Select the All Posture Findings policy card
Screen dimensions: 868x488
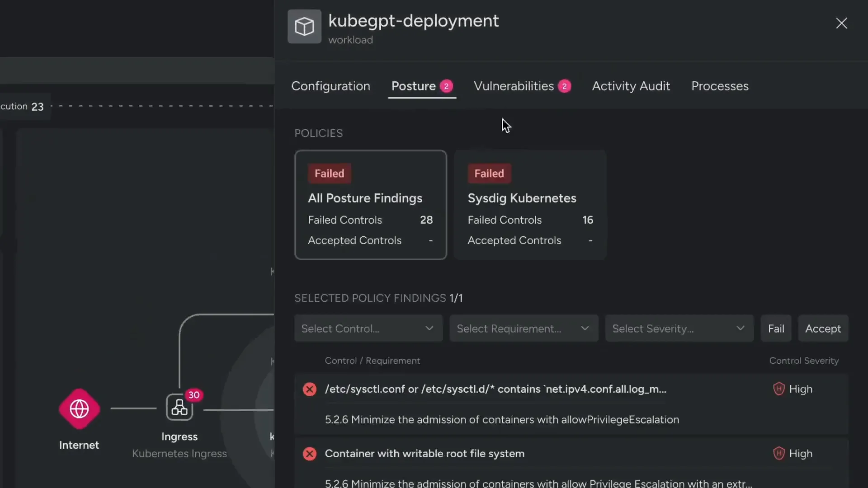[371, 205]
